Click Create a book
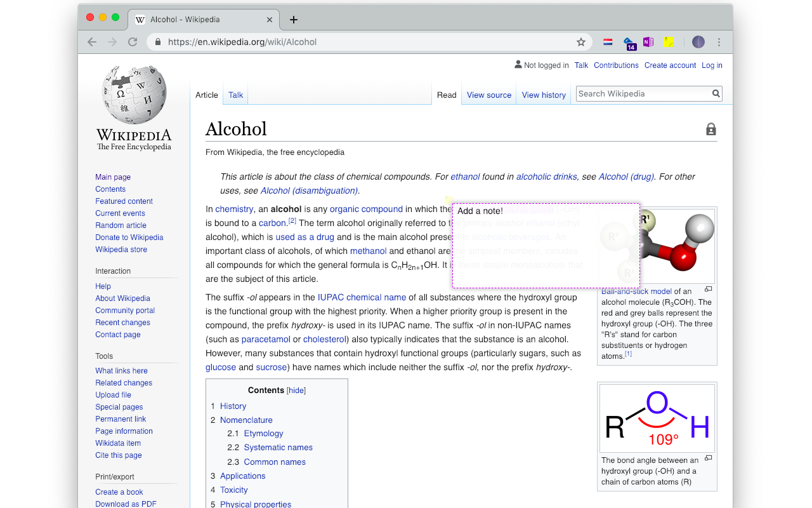This screenshot has width=812, height=508. point(119,492)
